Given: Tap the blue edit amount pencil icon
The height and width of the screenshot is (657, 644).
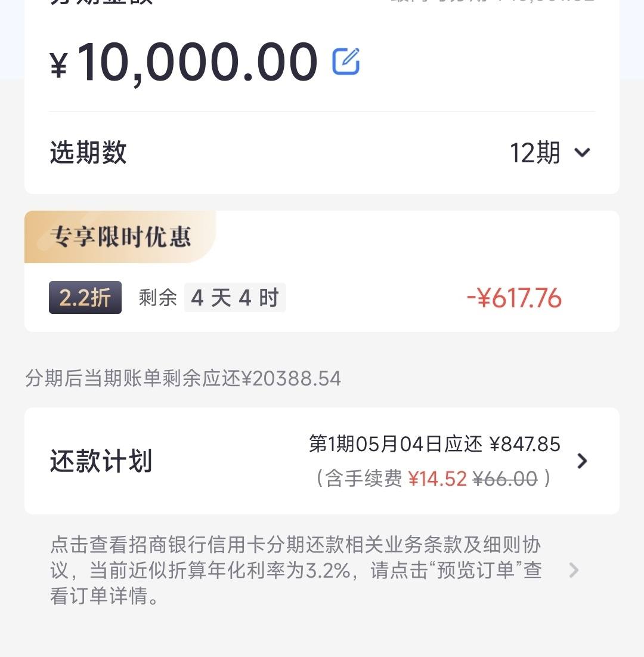Looking at the screenshot, I should tap(346, 61).
